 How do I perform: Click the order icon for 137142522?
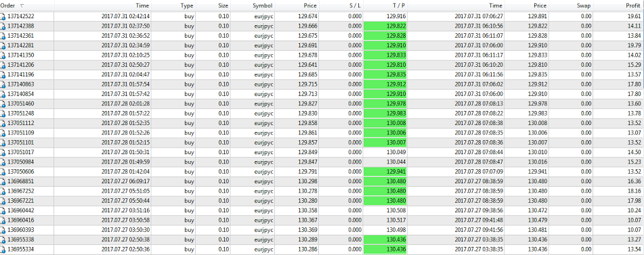(x=3, y=16)
